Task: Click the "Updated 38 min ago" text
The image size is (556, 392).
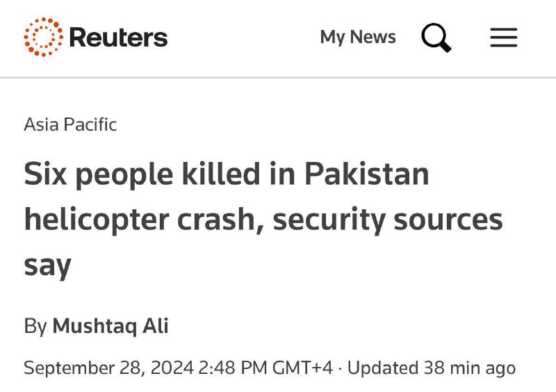Action: 431,367
